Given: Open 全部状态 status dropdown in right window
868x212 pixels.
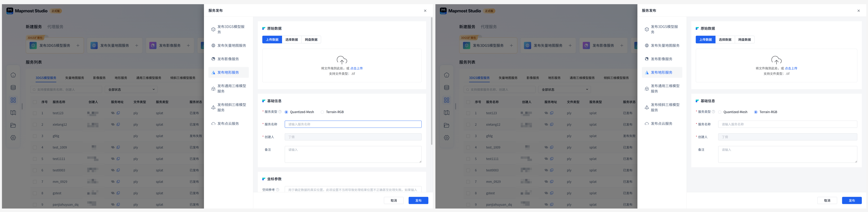Looking at the screenshot, I should point(564,90).
